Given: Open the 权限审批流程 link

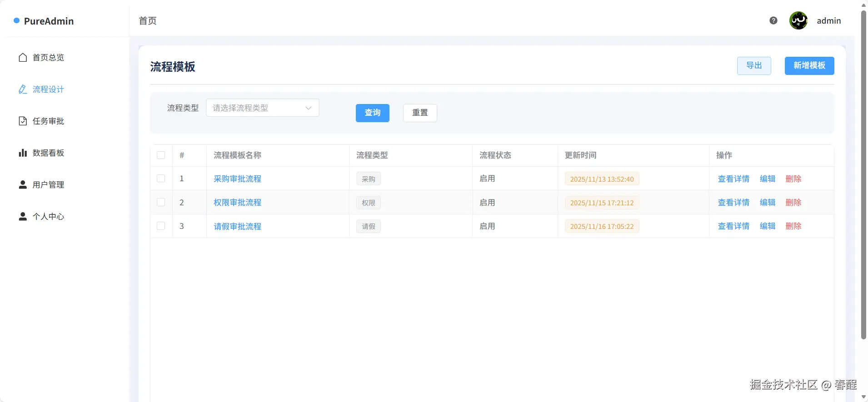Looking at the screenshot, I should pos(237,203).
